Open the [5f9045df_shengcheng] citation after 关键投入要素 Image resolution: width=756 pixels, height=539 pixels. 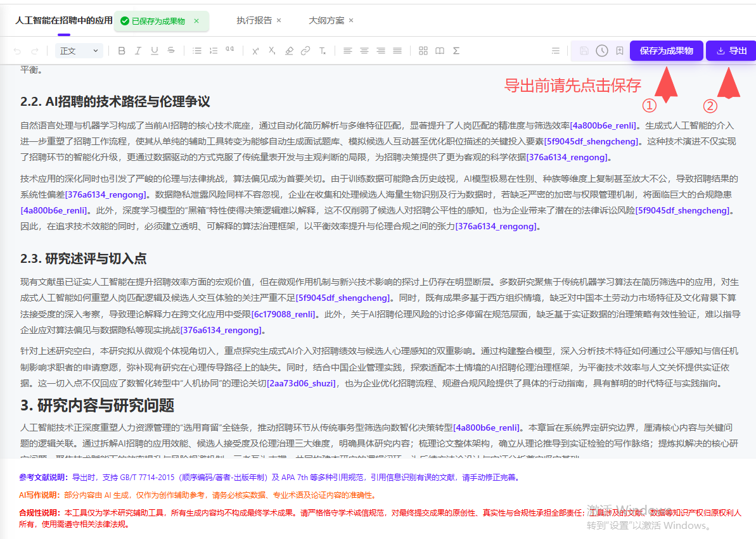pos(591,141)
